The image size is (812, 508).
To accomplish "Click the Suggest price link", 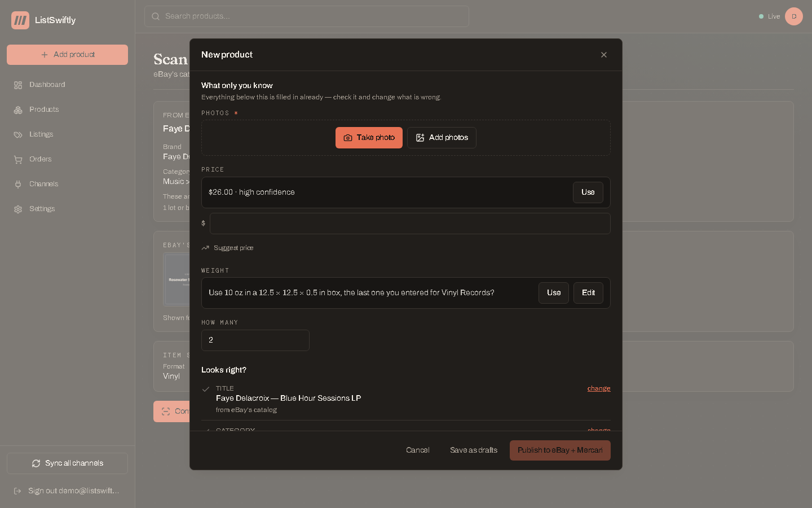I will (x=227, y=248).
